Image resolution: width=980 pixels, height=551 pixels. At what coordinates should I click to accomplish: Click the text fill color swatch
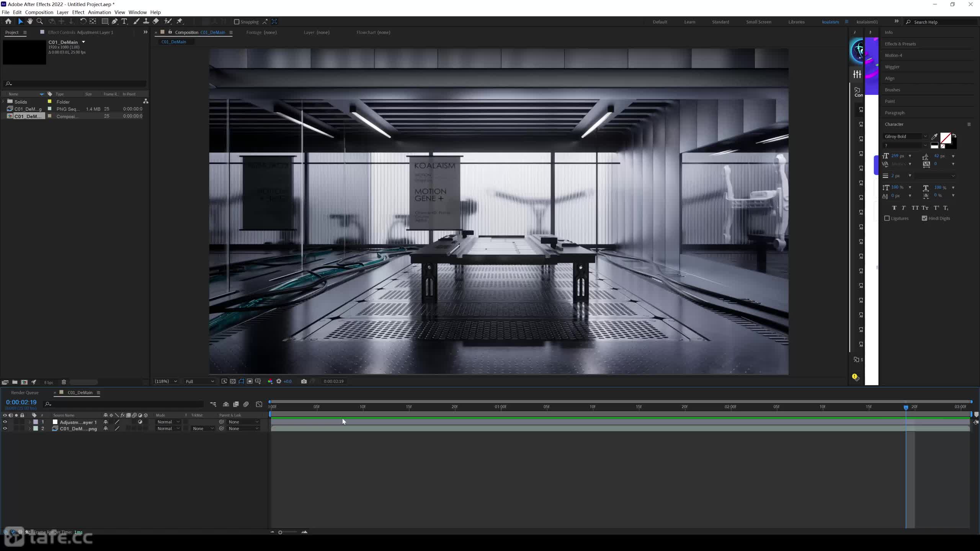click(x=946, y=138)
